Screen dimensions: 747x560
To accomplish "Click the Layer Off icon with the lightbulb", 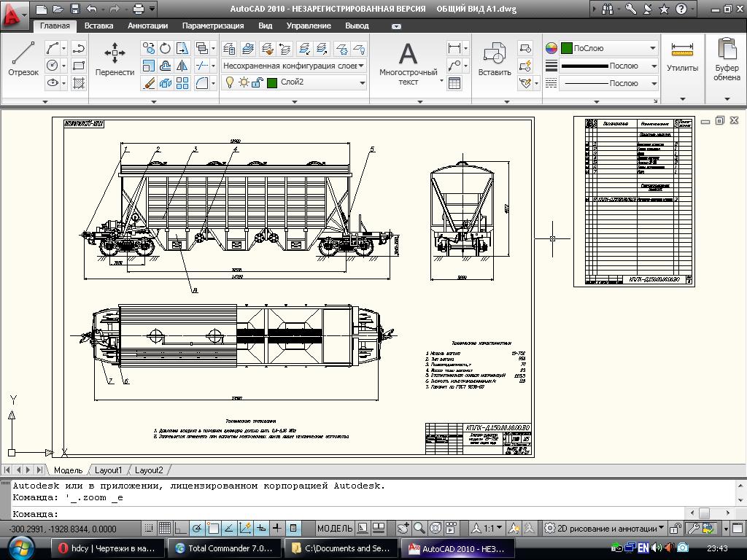I will (x=359, y=48).
